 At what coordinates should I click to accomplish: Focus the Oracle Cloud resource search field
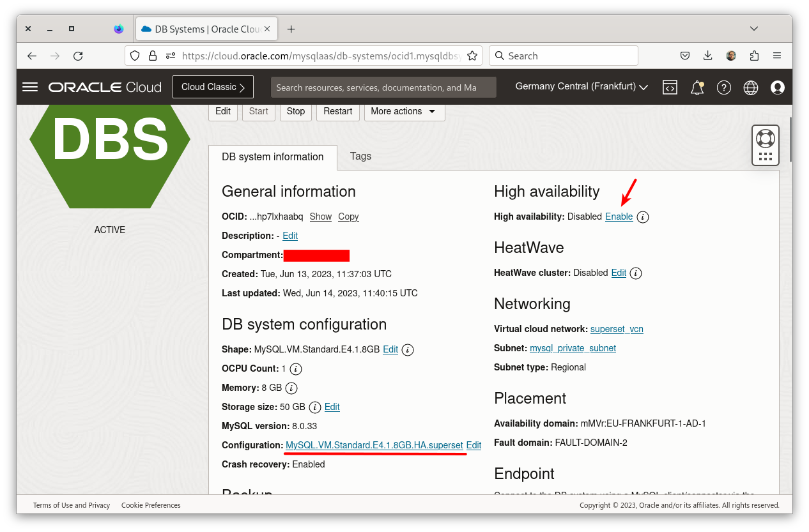point(383,87)
